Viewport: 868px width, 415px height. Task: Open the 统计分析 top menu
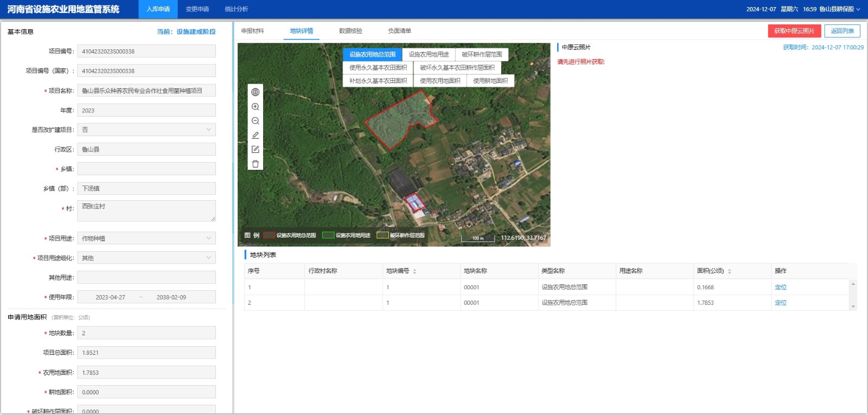point(237,9)
